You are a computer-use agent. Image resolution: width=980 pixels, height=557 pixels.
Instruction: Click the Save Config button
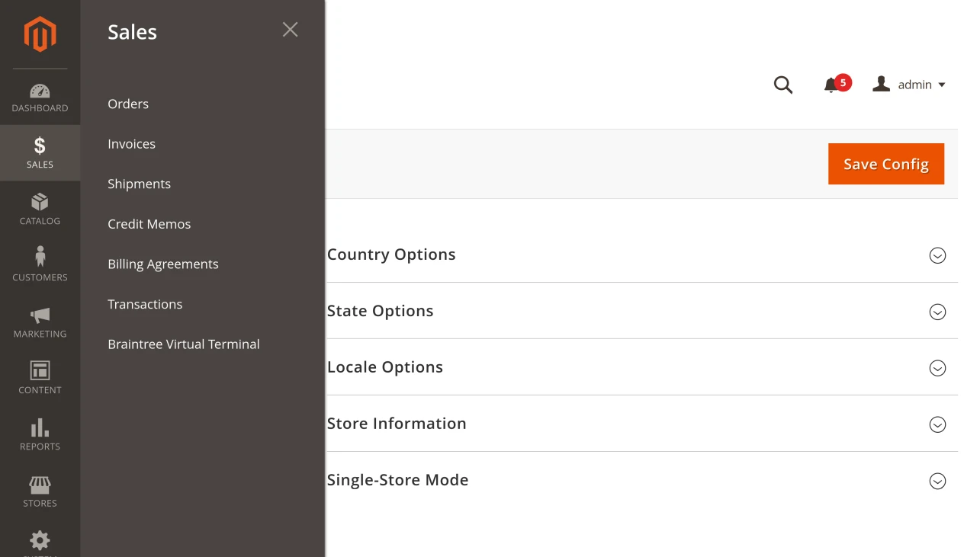[x=885, y=164]
